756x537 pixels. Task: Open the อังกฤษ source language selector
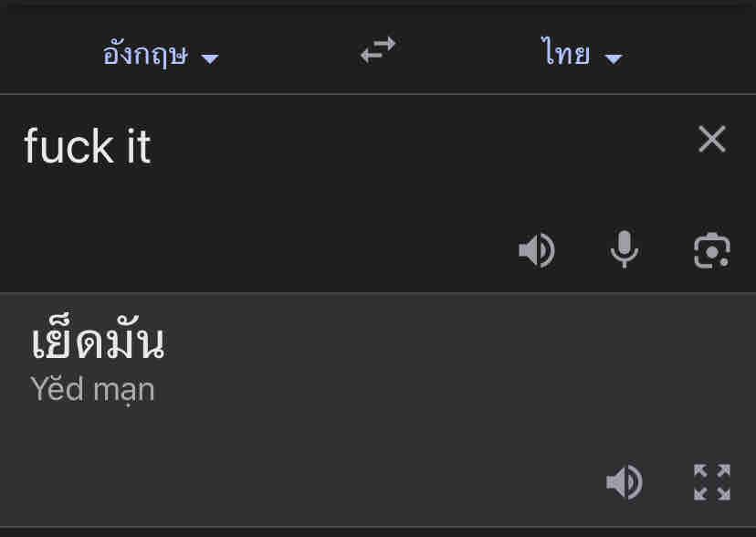tap(146, 55)
